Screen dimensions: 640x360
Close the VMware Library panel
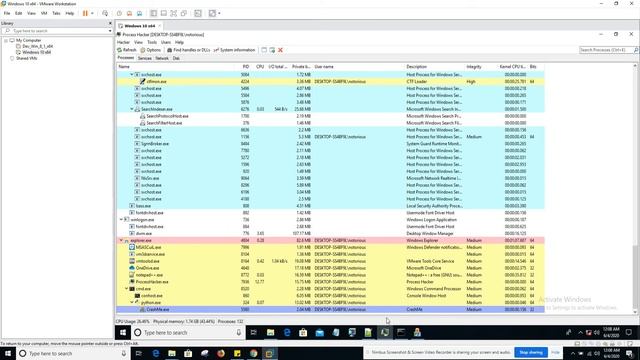click(110, 23)
